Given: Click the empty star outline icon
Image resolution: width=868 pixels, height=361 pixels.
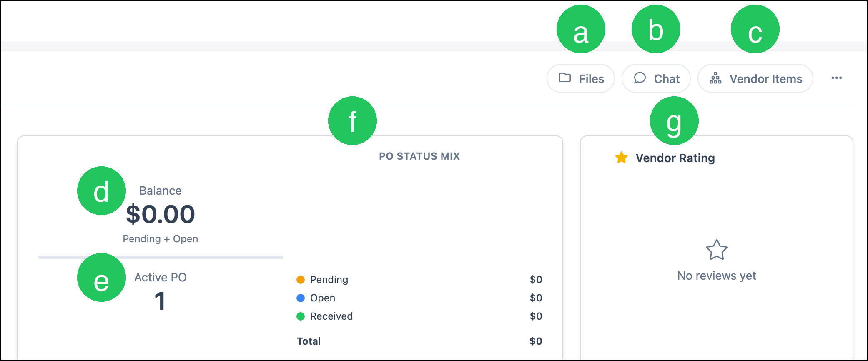Looking at the screenshot, I should coord(717,250).
